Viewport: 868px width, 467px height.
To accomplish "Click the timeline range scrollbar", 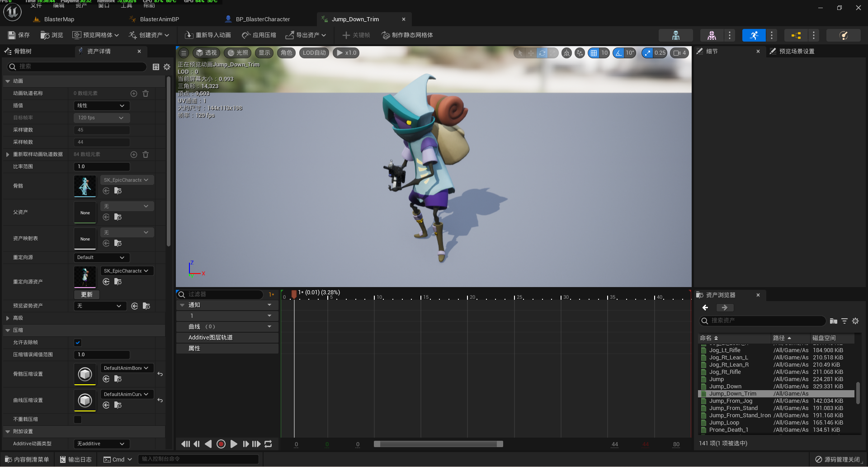I will click(x=439, y=444).
